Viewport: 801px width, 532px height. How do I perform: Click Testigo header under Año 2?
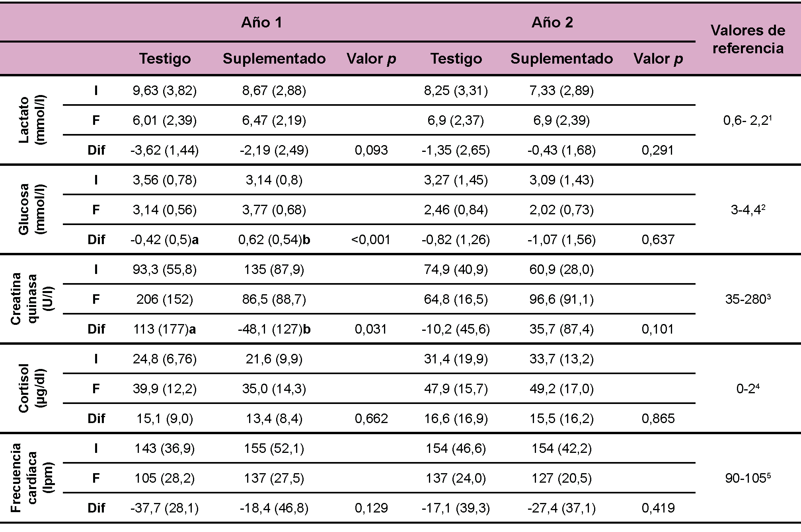(456, 59)
